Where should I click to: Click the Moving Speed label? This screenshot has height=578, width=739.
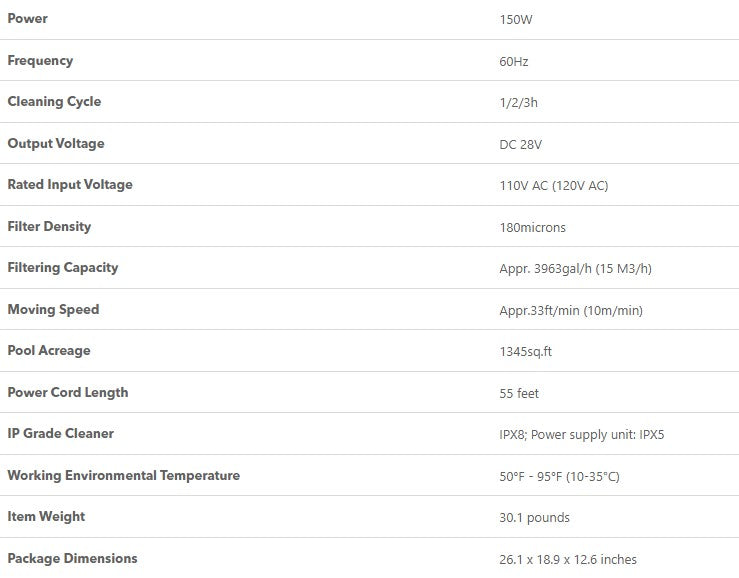(53, 310)
